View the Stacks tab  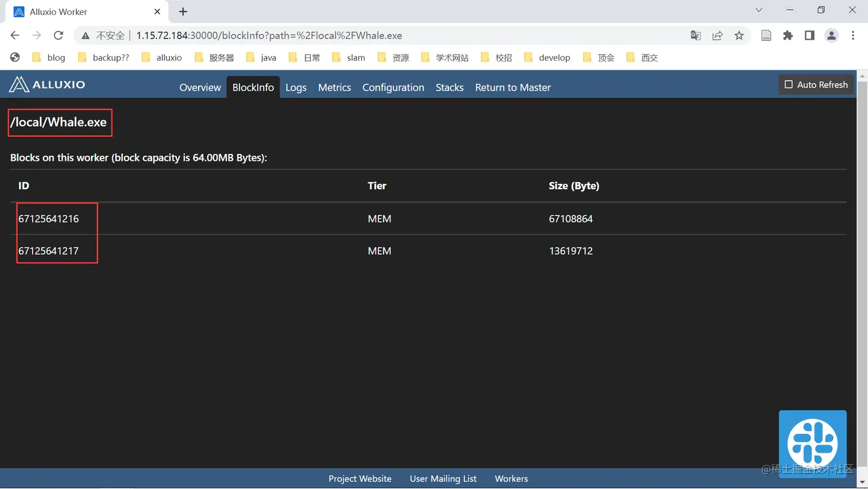[x=449, y=87]
